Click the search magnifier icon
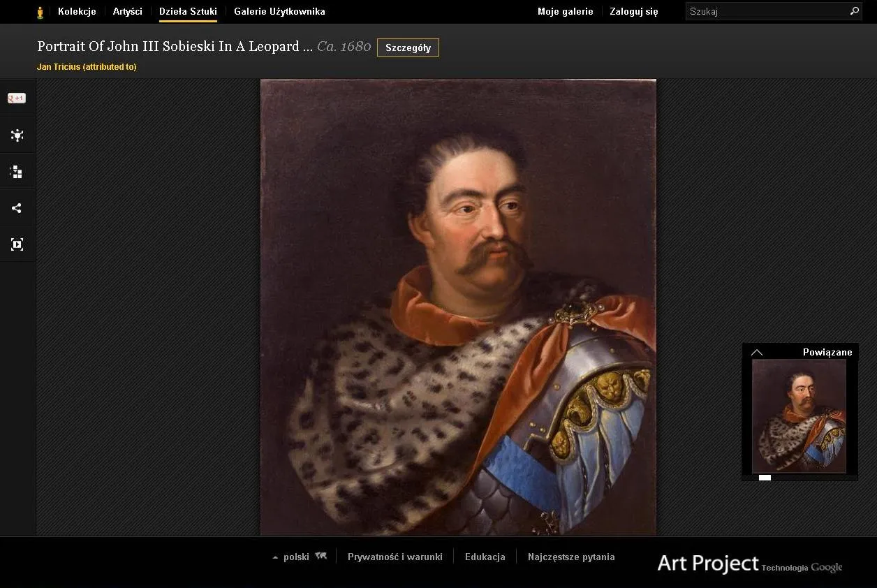Viewport: 877px width, 588px height. 854,11
